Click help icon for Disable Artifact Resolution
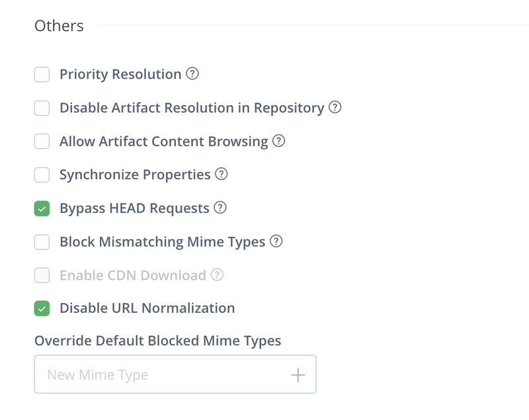529x420 pixels. [335, 107]
